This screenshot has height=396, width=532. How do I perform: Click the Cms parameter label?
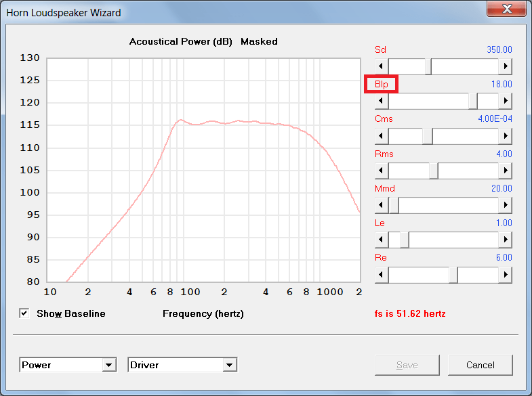384,118
